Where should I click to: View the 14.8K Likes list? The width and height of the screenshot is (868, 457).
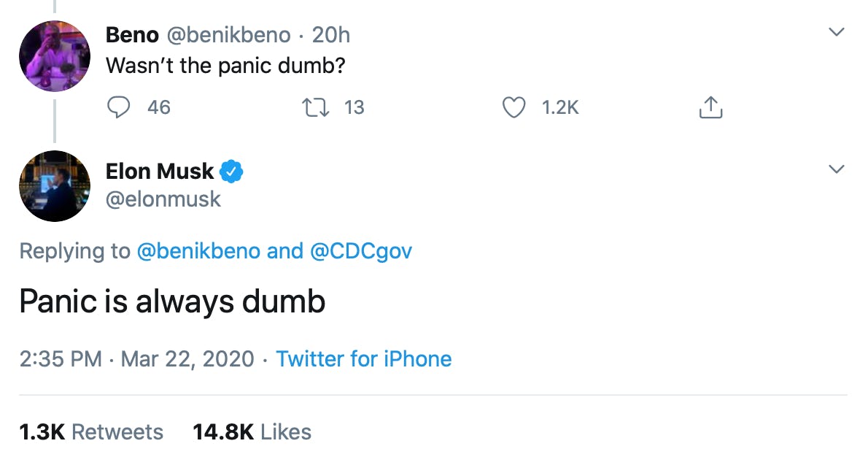[x=252, y=431]
